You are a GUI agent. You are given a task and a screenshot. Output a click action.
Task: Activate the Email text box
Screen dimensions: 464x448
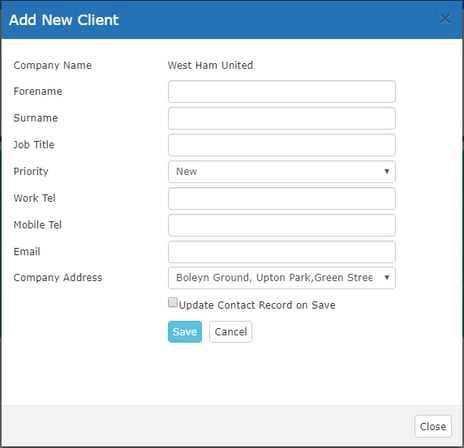[282, 252]
